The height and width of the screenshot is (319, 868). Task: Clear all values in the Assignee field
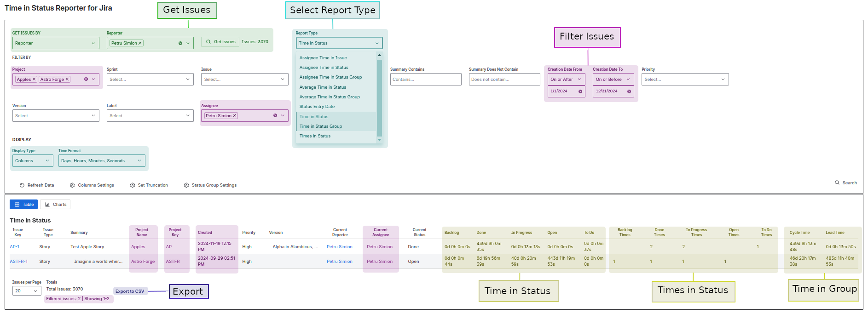point(275,115)
